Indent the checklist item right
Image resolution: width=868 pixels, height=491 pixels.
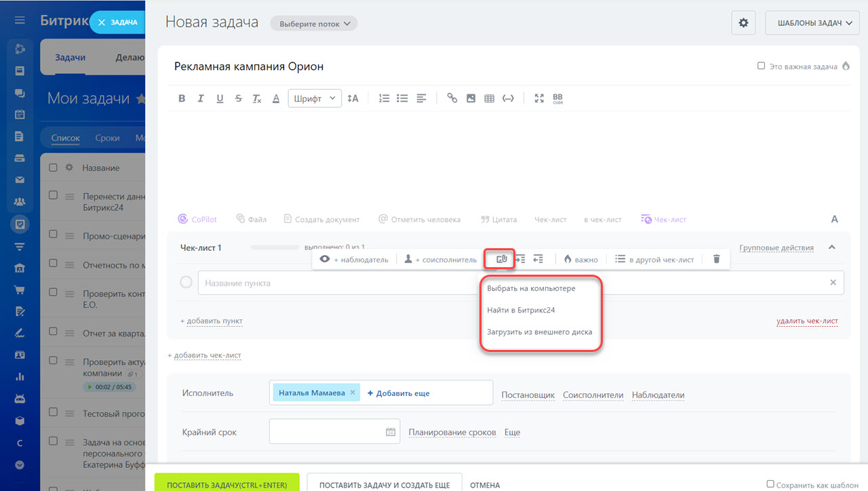pyautogui.click(x=520, y=259)
